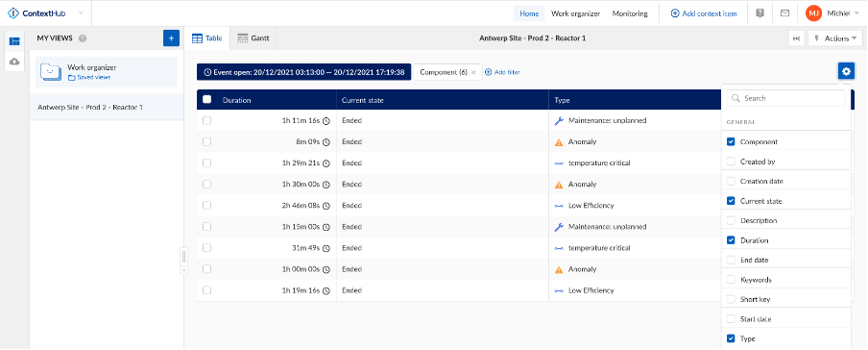Remove the Component (6) filter
This screenshot has width=868, height=350.
(x=473, y=72)
